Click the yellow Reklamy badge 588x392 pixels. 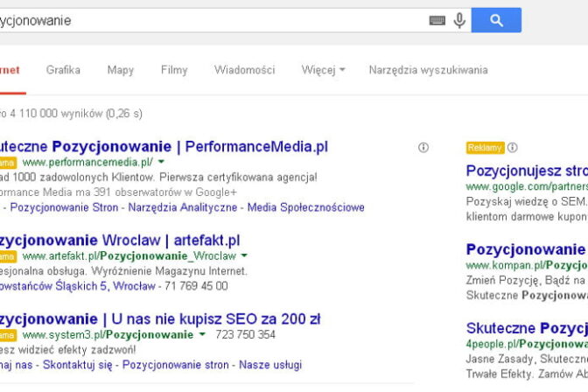tap(486, 148)
